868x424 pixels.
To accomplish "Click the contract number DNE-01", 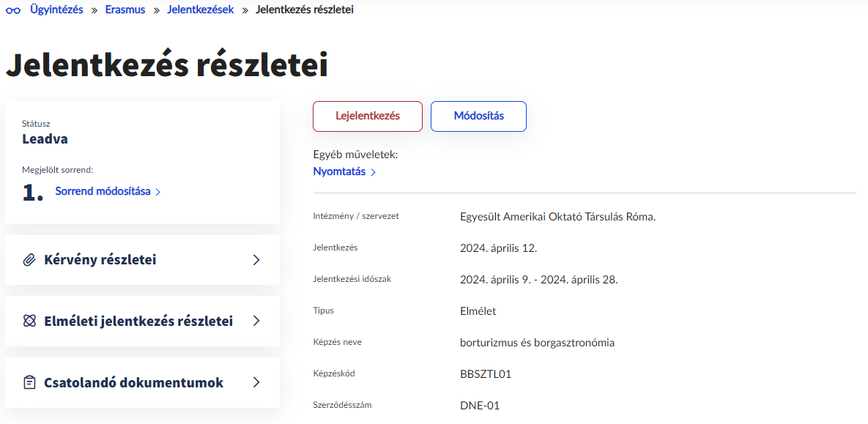I will tap(480, 405).
